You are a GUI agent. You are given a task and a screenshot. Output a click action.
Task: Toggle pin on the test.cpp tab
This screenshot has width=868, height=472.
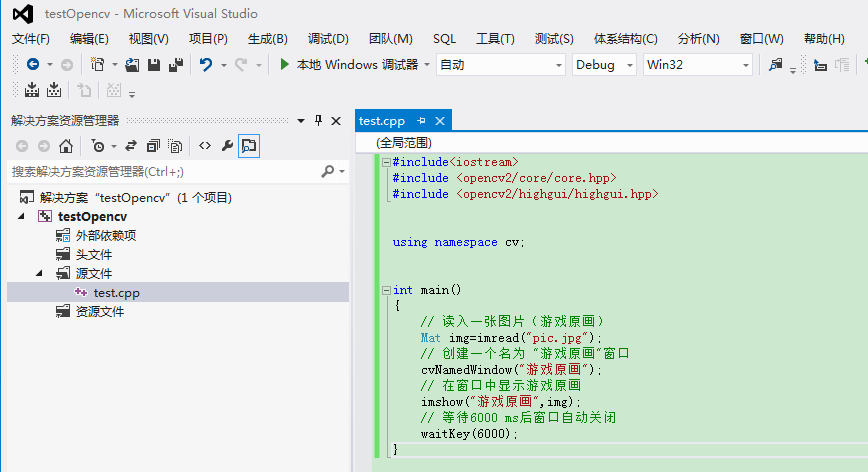(422, 121)
